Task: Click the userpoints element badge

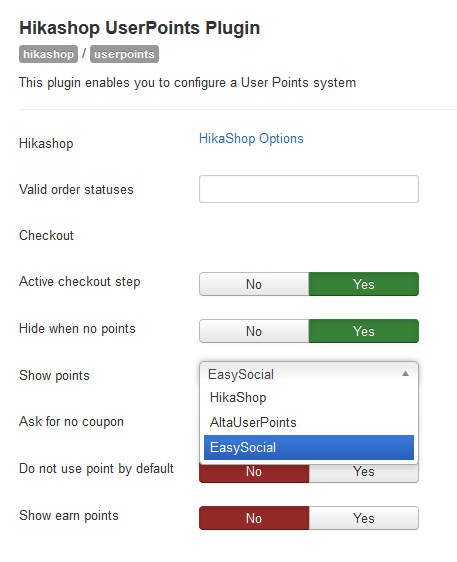Action: pos(124,54)
